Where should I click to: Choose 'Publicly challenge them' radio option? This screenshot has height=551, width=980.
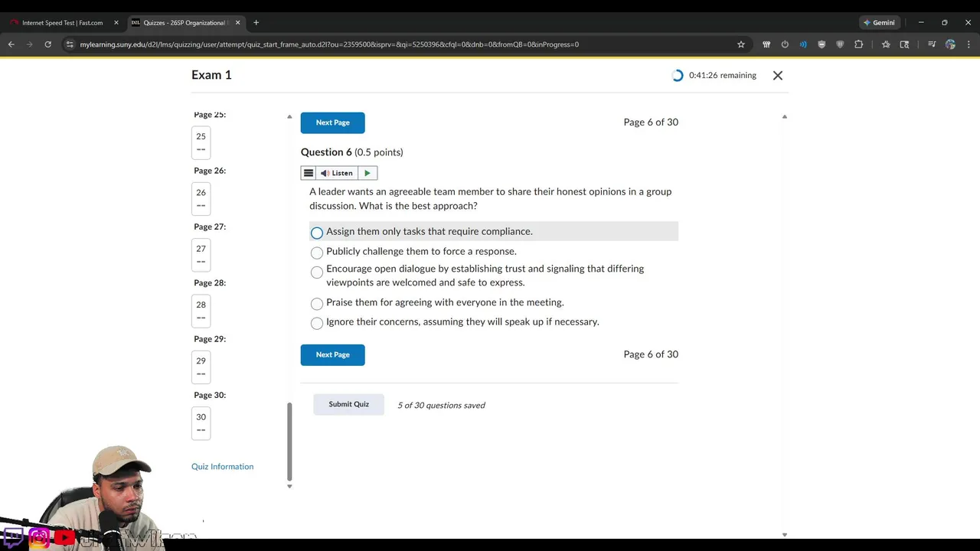(317, 253)
